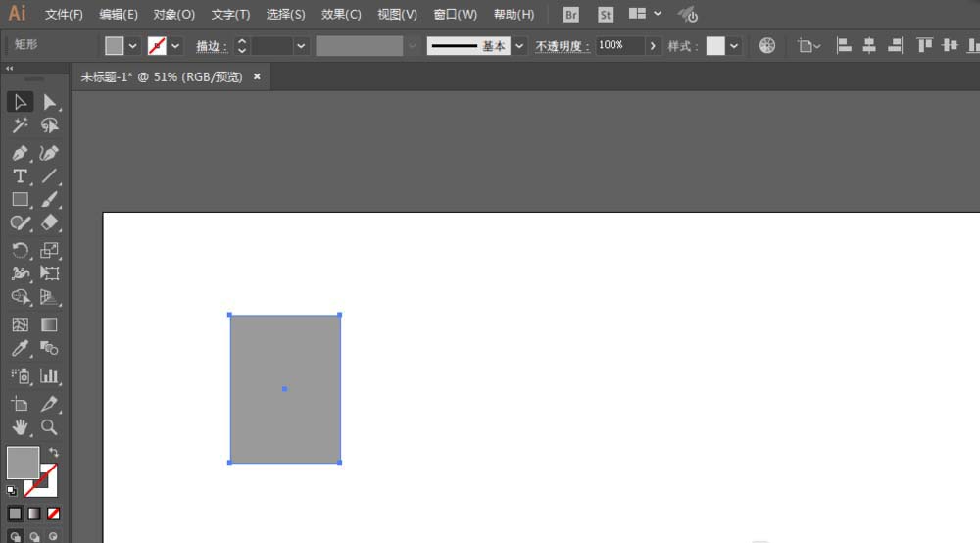Image resolution: width=980 pixels, height=543 pixels.
Task: Open the brush definition 基本 dropdown
Action: [519, 46]
